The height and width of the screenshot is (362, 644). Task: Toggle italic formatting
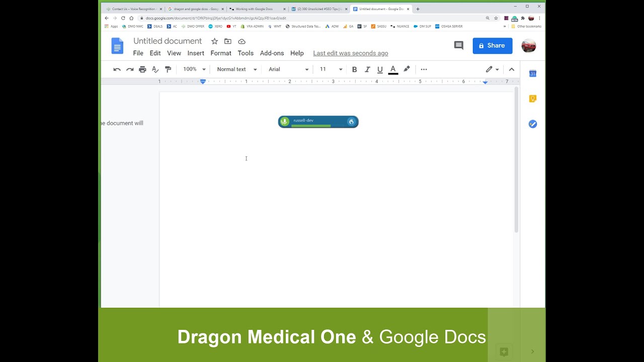click(x=367, y=69)
